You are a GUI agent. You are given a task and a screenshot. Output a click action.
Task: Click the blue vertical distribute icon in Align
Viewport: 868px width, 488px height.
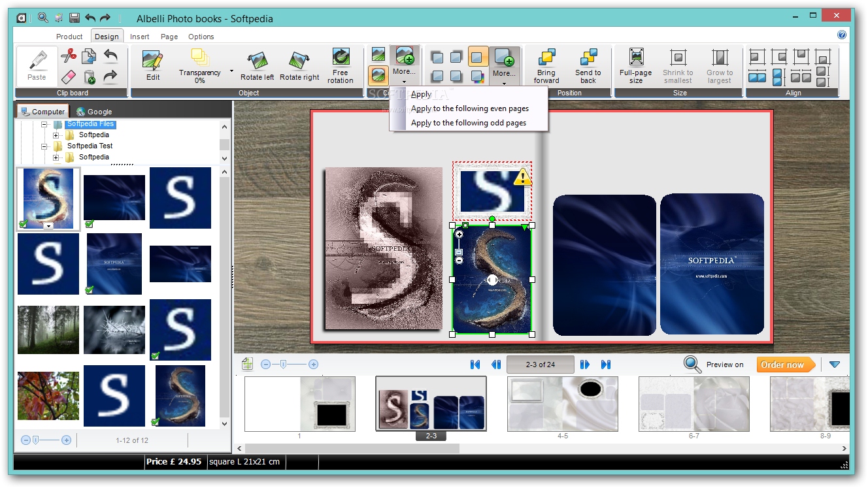778,77
